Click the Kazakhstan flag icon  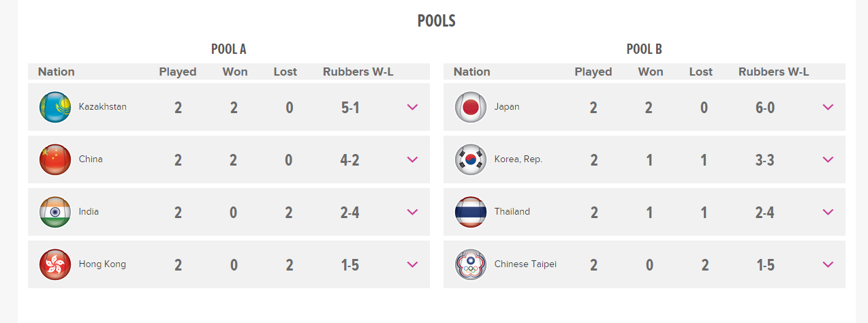click(x=55, y=107)
